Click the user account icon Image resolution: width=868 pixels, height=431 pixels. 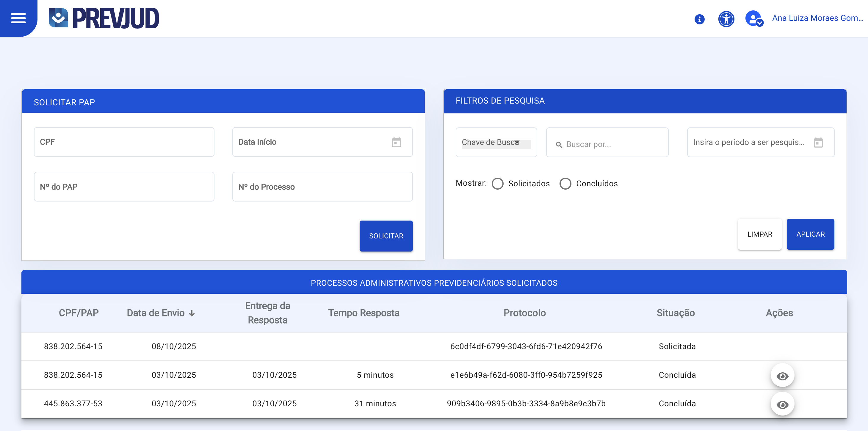pyautogui.click(x=753, y=19)
